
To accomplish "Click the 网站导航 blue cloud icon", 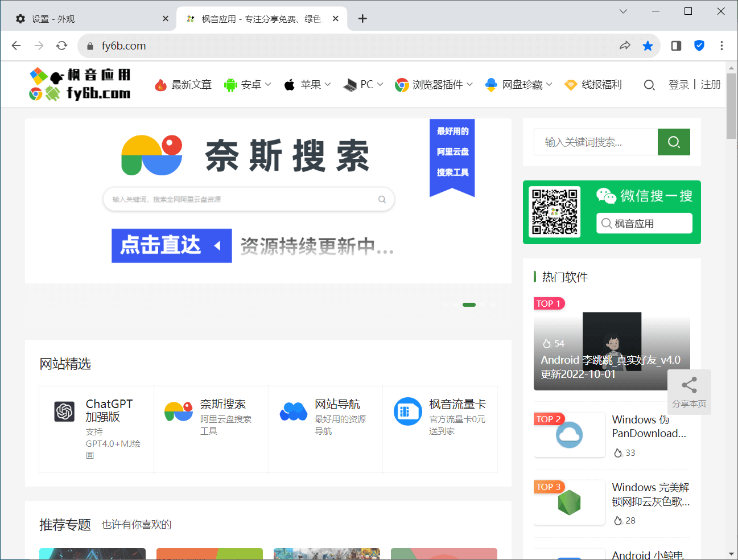I will point(294,411).
